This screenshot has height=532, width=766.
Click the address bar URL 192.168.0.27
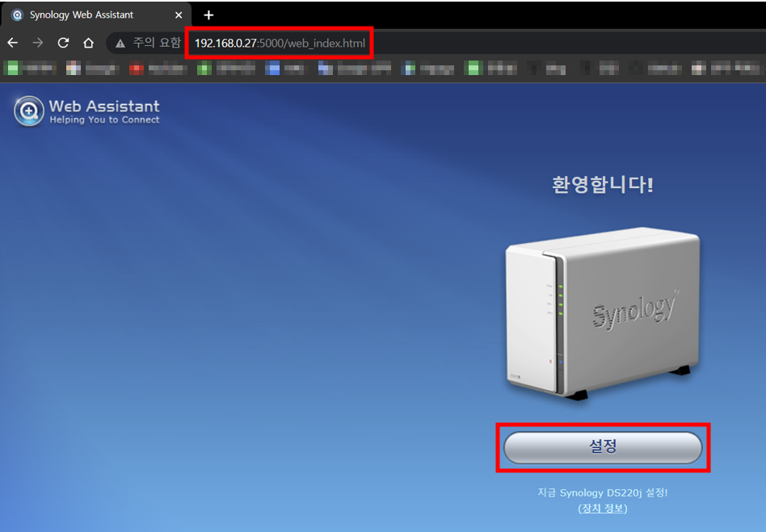click(x=280, y=44)
